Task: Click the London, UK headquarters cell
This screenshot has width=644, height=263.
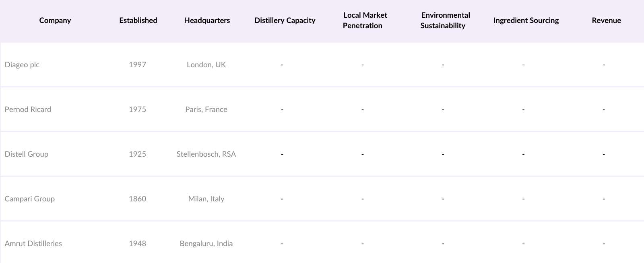Action: (x=206, y=64)
